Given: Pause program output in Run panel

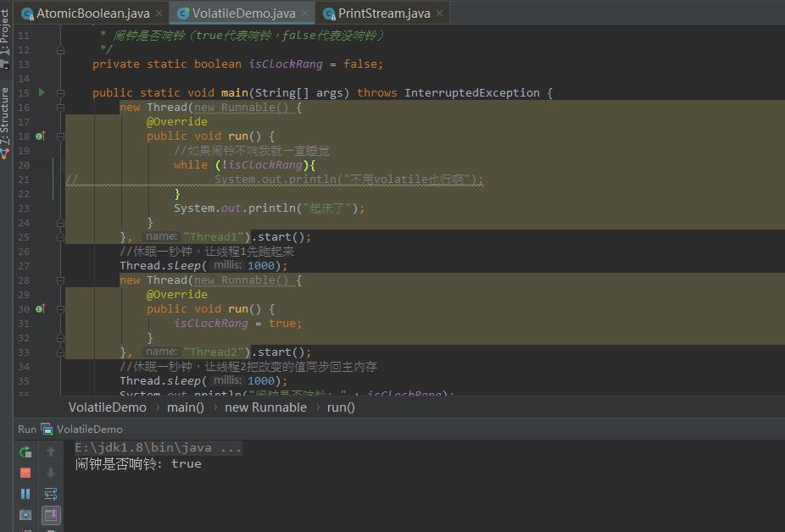Looking at the screenshot, I should pos(25,494).
